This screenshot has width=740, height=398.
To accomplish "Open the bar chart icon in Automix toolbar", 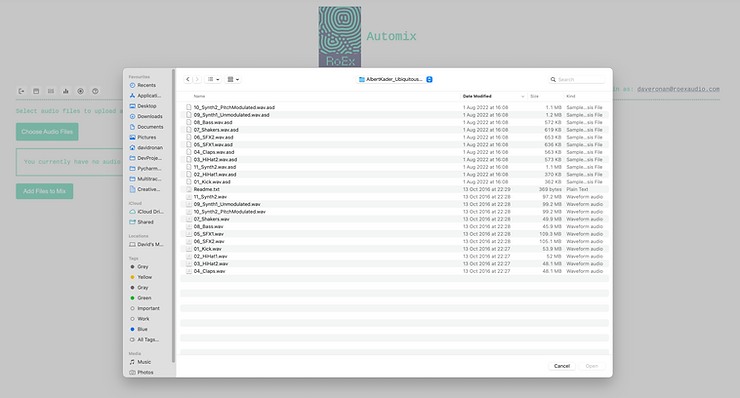I will point(66,91).
